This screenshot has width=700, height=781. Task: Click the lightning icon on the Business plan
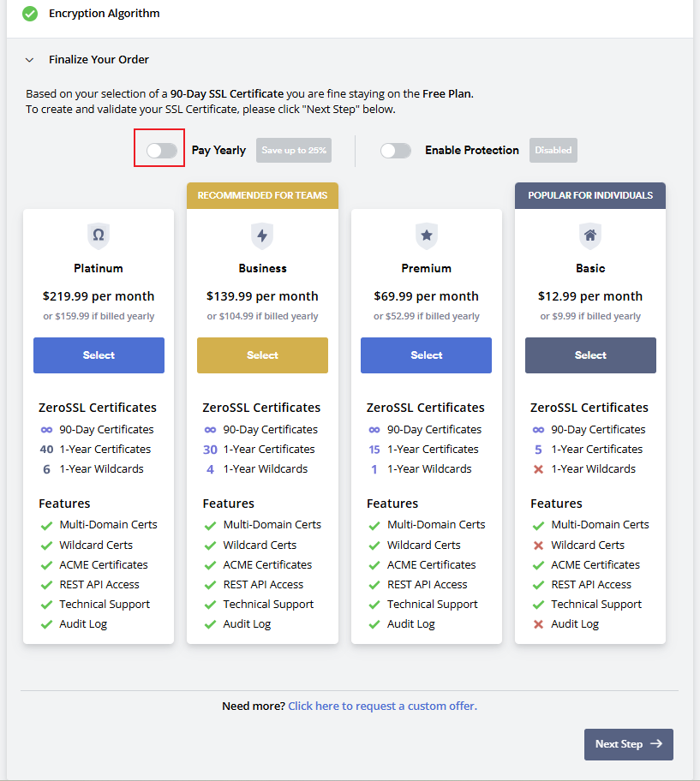coord(262,235)
